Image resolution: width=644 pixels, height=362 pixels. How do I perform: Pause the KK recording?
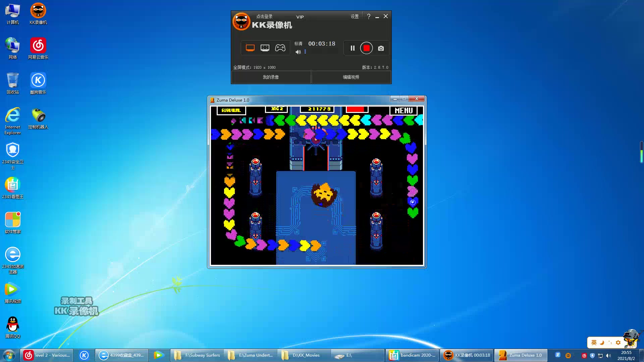click(x=353, y=48)
